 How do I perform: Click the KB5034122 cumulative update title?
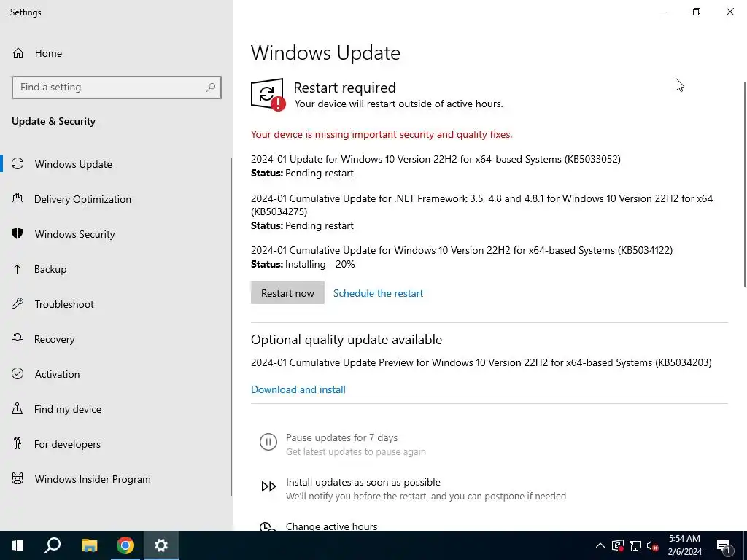(x=462, y=250)
